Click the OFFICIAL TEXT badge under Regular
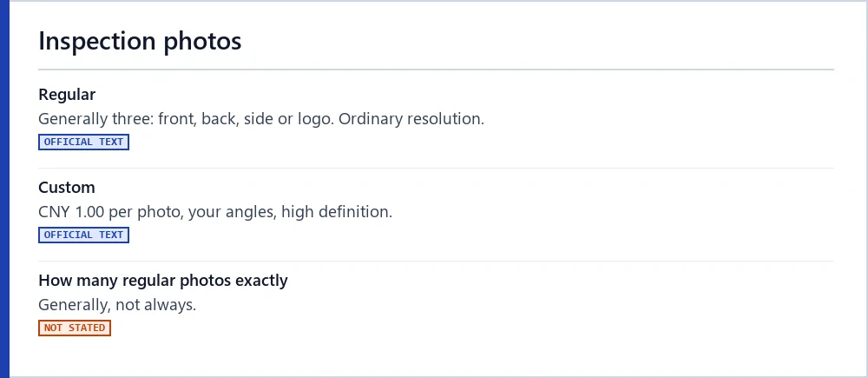868x378 pixels. pyautogui.click(x=83, y=142)
